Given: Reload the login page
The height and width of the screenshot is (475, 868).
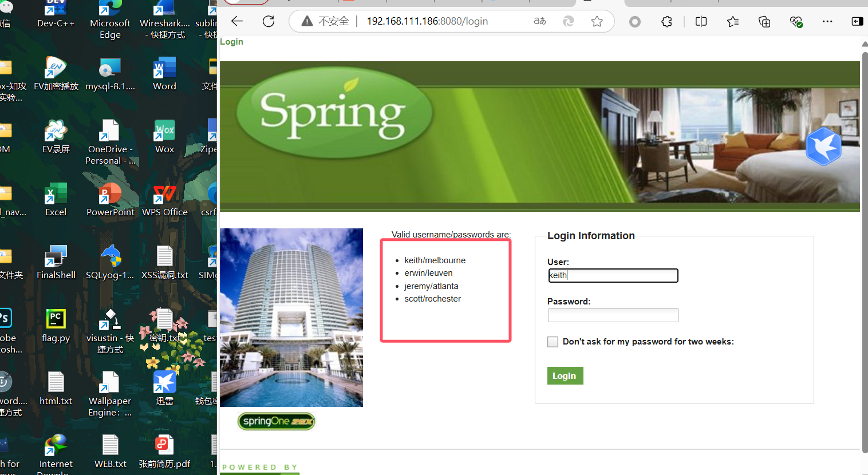Looking at the screenshot, I should (x=268, y=21).
